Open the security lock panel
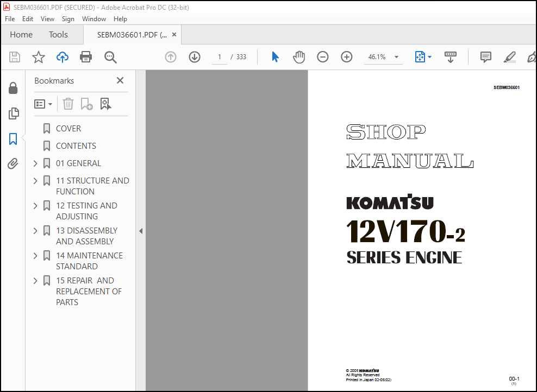 [x=13, y=88]
